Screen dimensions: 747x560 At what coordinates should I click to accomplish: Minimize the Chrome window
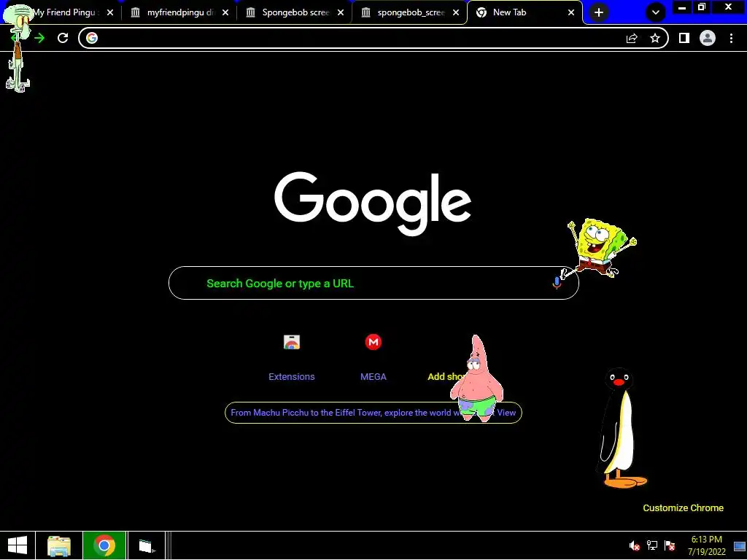[x=682, y=7]
